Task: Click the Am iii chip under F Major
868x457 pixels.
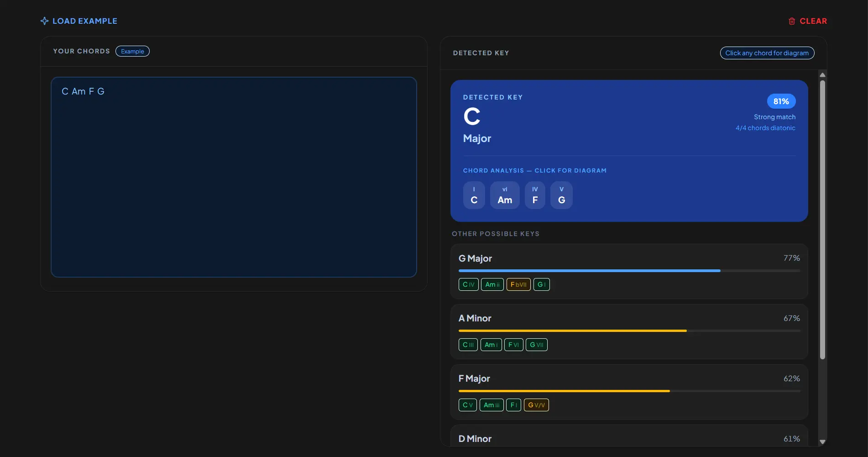Action: 492,405
